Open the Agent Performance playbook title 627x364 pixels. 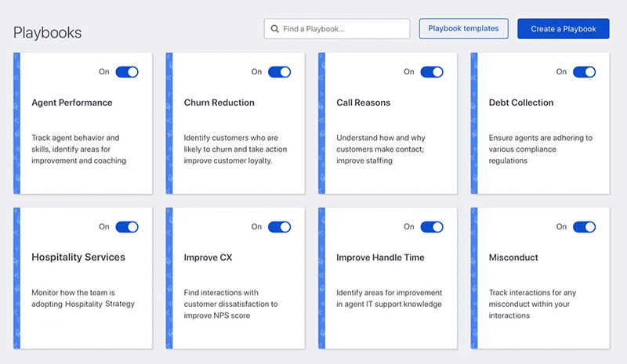[72, 103]
